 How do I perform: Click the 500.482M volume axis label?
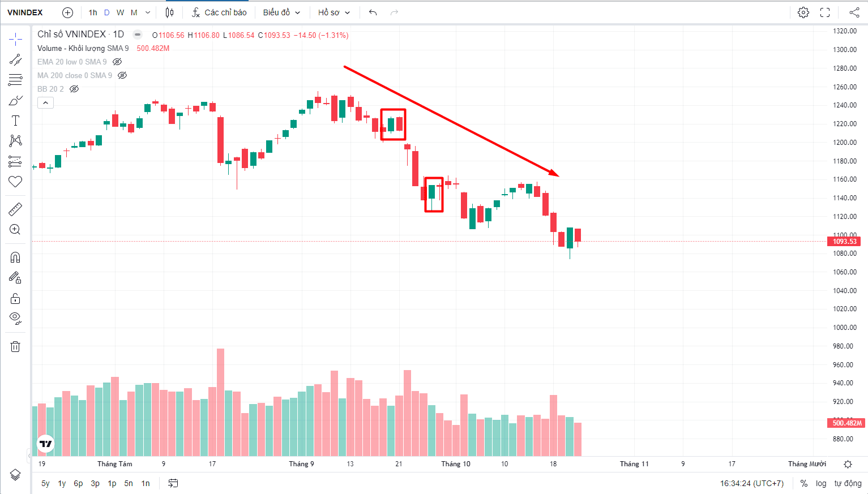pyautogui.click(x=846, y=423)
